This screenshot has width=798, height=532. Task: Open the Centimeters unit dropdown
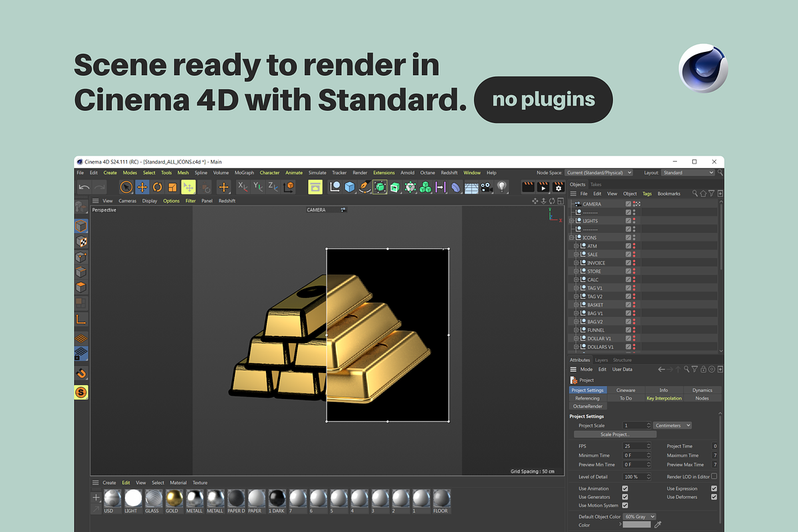point(672,425)
